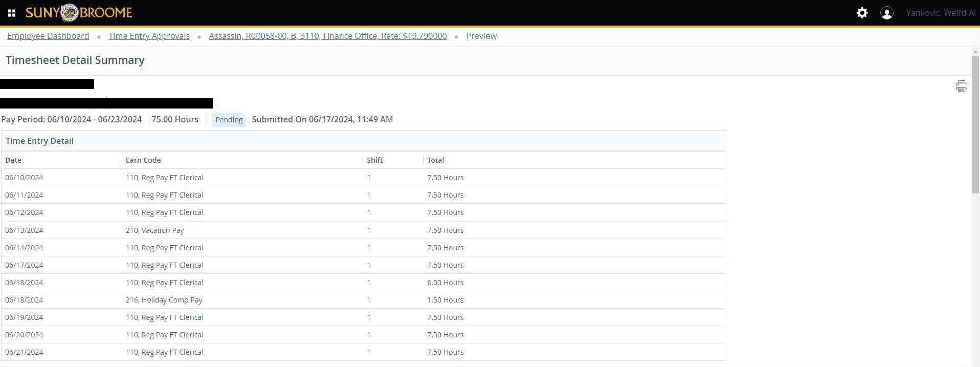This screenshot has height=367, width=980.
Task: Open Time Entry Approvals breadcrumb link
Action: coord(149,36)
